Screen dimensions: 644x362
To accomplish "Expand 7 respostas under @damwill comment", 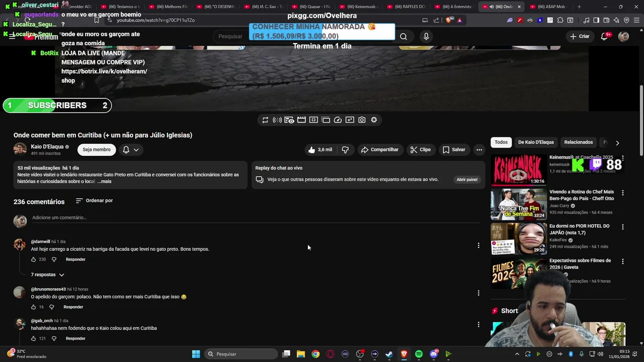I will click(47, 275).
